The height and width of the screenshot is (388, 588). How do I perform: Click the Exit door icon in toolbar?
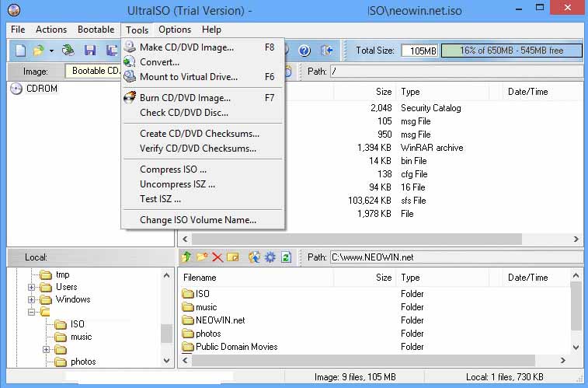(327, 51)
